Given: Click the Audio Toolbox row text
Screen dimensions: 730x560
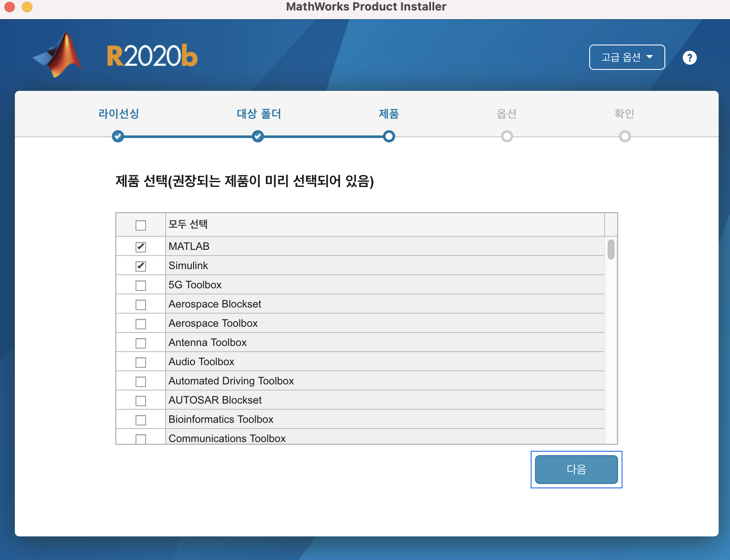Looking at the screenshot, I should tap(202, 362).
